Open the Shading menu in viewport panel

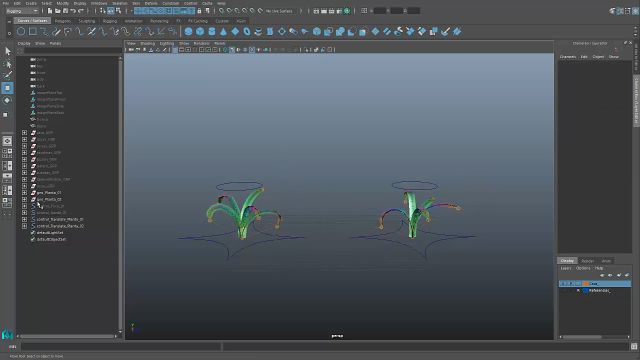[147, 43]
